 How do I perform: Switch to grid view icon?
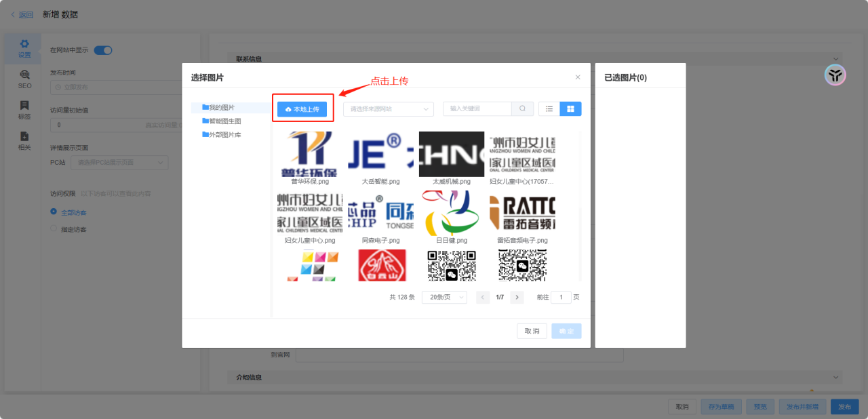pos(570,108)
